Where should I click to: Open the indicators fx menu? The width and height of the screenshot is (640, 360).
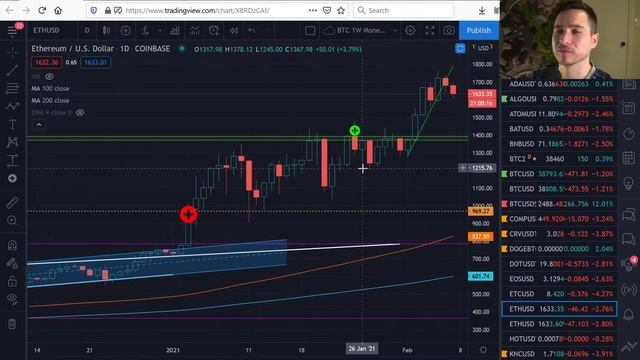[x=145, y=31]
